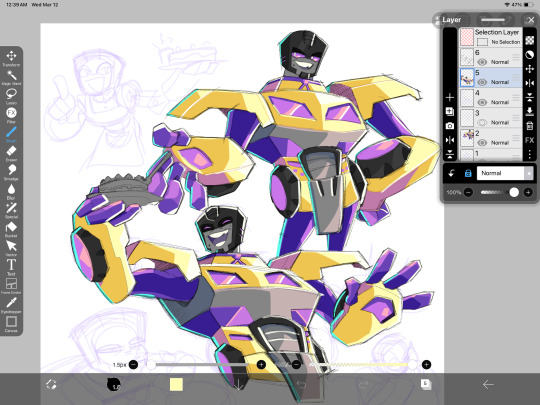
Task: Increase brush size with plus button
Action: pos(261,364)
